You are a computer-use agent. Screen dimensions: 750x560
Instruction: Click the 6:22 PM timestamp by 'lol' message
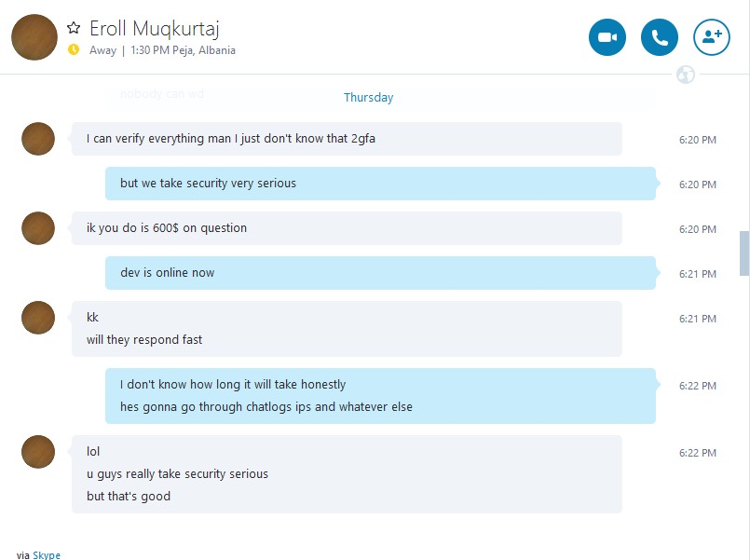pyautogui.click(x=698, y=453)
